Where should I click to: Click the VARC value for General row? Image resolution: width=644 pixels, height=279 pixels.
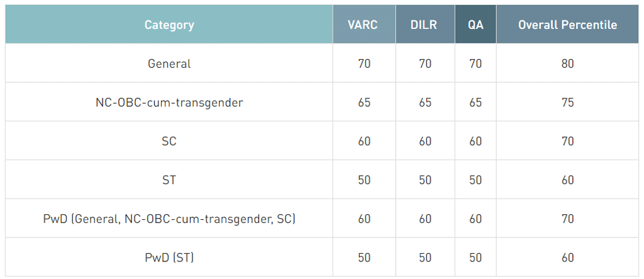tap(364, 63)
